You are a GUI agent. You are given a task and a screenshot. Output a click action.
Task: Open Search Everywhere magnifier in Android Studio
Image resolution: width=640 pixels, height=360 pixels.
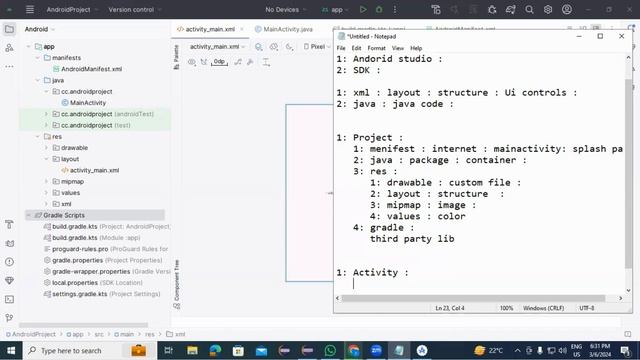point(529,9)
